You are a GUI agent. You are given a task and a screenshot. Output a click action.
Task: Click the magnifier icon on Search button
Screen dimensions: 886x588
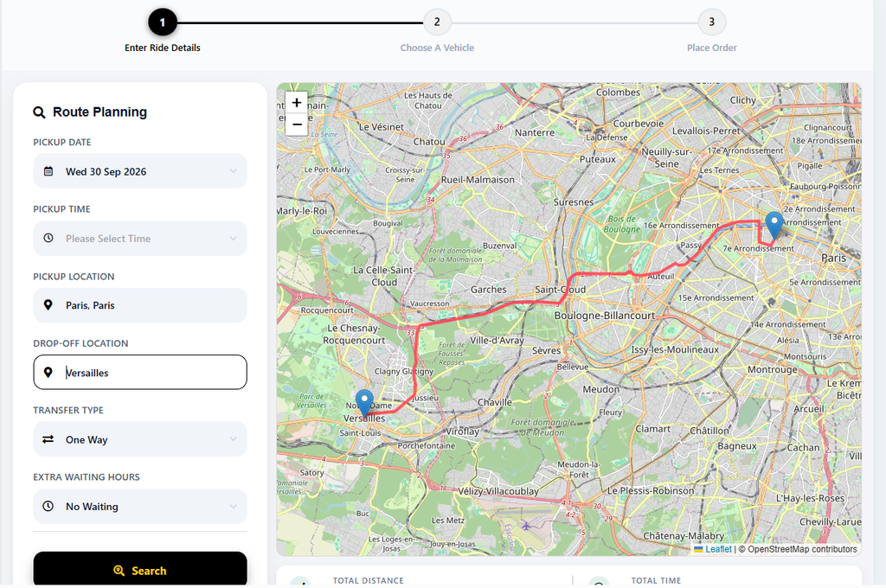tap(119, 571)
